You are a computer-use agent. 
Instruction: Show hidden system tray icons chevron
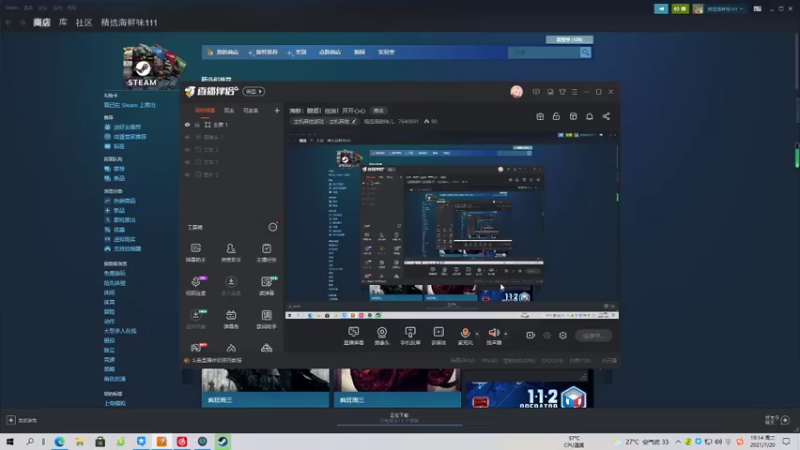(678, 442)
